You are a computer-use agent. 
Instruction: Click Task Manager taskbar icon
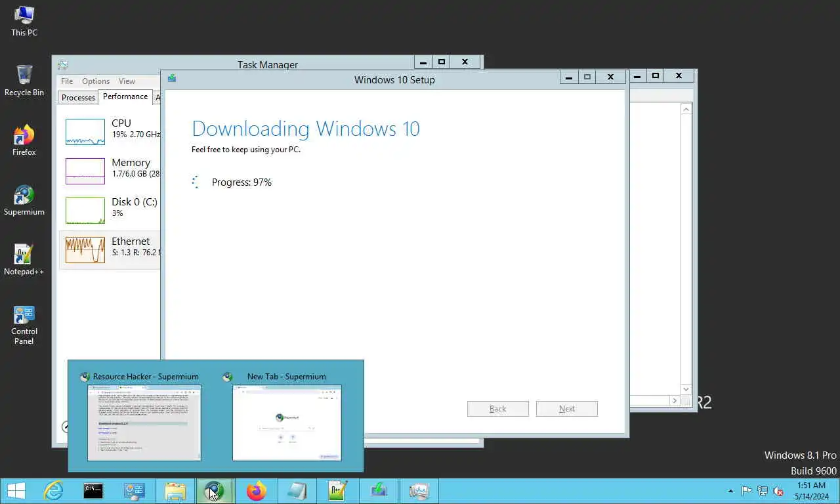click(419, 491)
